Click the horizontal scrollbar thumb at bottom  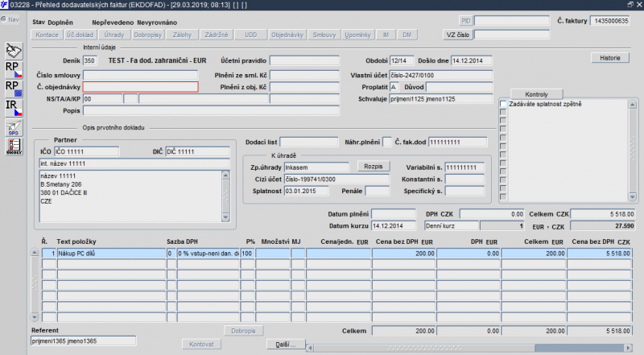click(x=424, y=348)
